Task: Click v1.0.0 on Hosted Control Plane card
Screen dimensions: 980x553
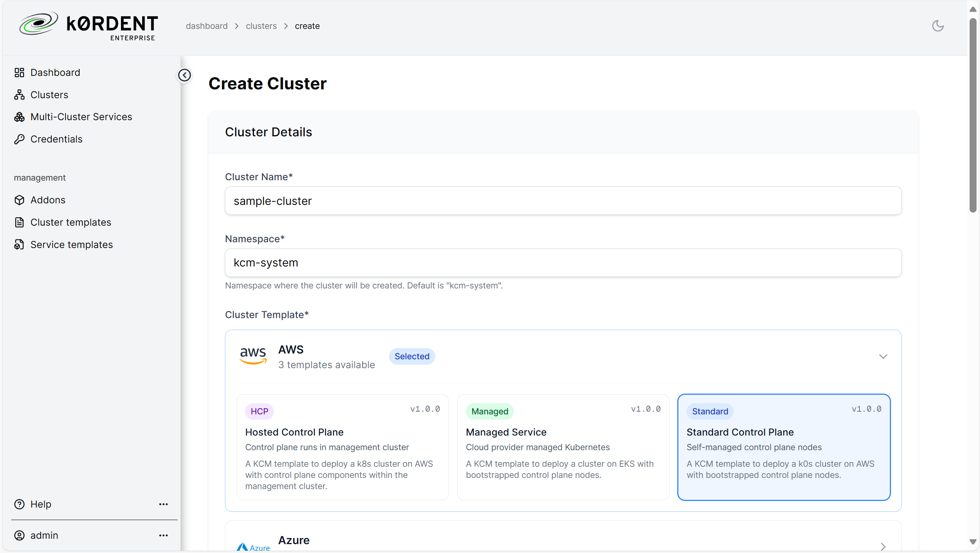Action: [425, 409]
